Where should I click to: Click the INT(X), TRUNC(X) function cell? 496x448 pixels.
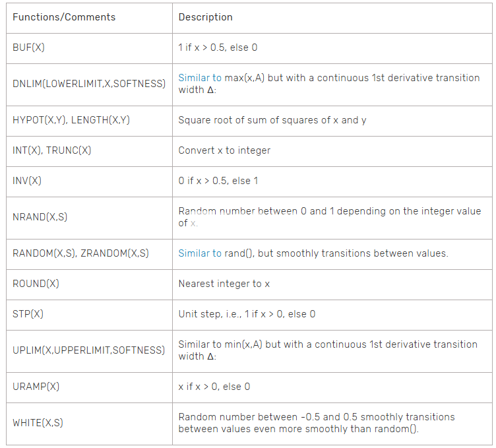tap(52, 150)
